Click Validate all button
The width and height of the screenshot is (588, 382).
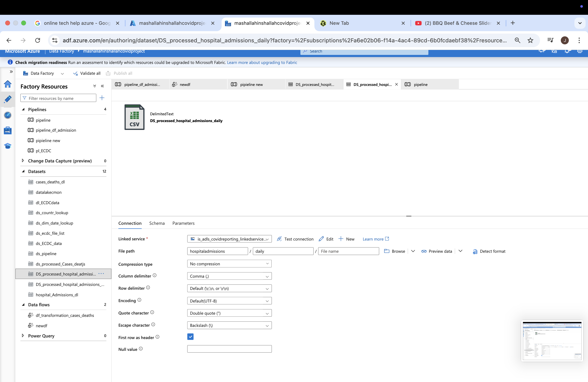[x=87, y=73]
